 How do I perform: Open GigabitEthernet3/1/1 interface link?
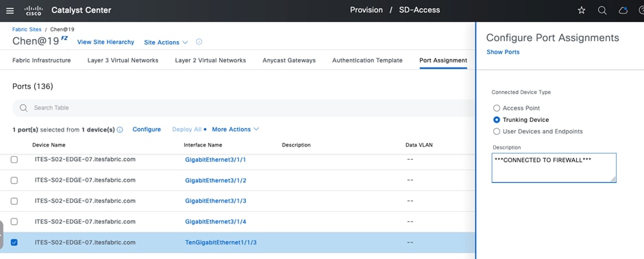[216, 160]
